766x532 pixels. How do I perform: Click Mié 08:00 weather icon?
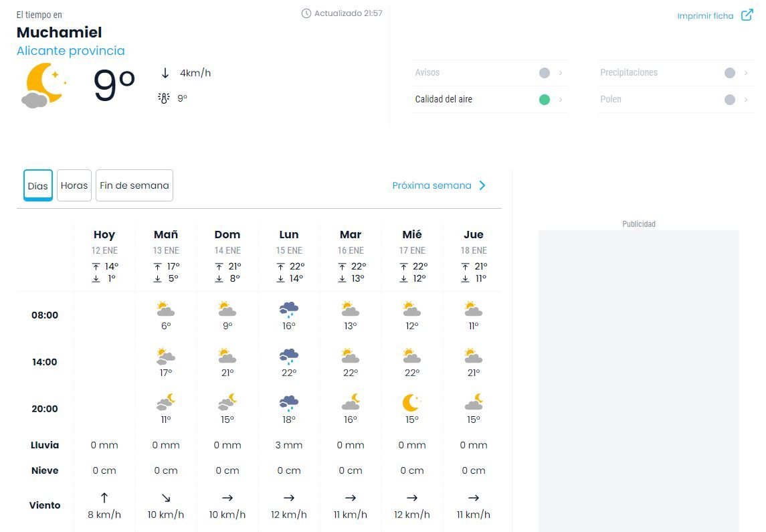pyautogui.click(x=412, y=309)
